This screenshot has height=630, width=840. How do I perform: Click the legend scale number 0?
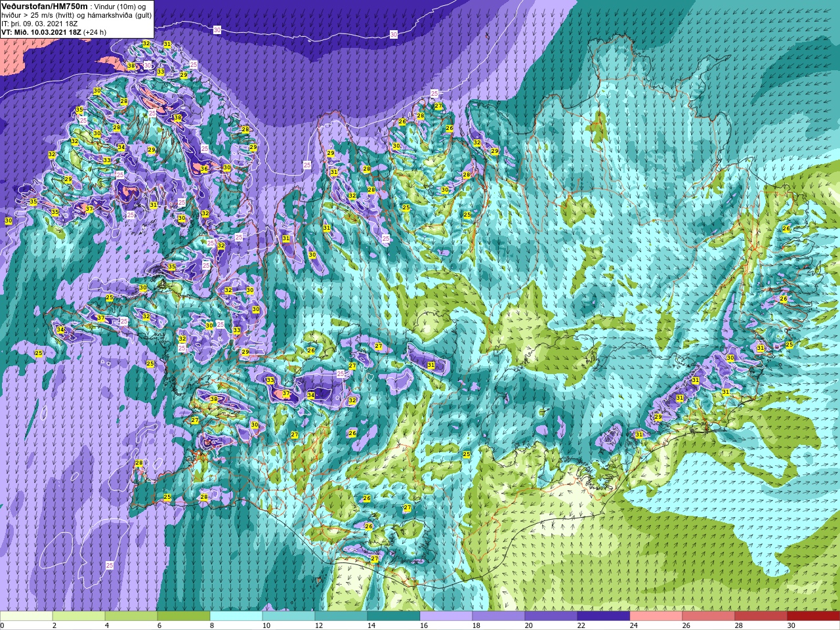[3, 625]
